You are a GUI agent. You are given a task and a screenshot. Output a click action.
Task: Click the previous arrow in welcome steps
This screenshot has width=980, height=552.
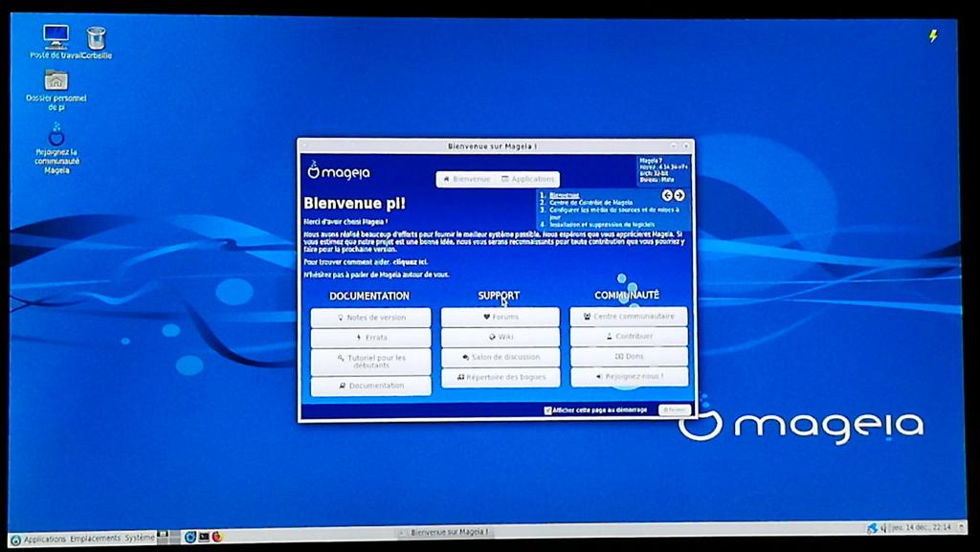(x=667, y=195)
